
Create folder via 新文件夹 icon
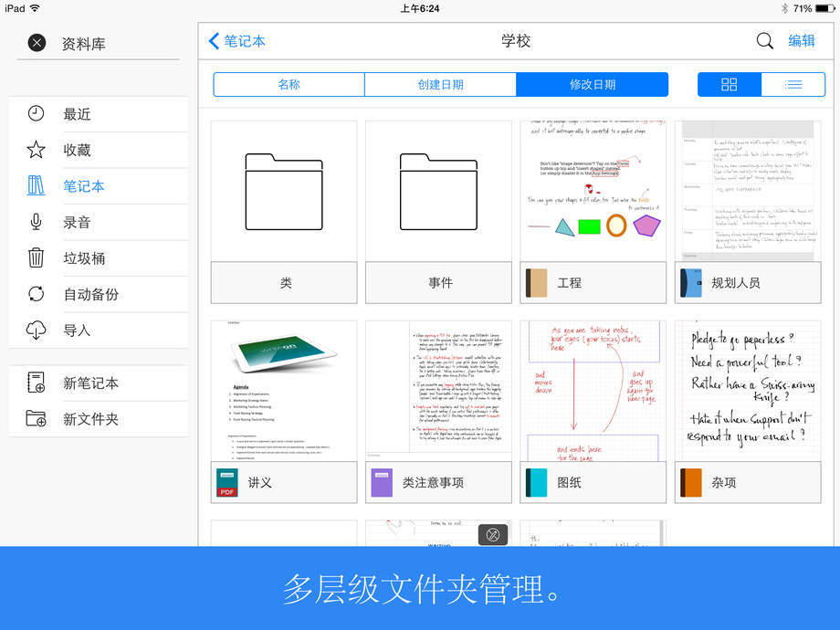[x=36, y=418]
